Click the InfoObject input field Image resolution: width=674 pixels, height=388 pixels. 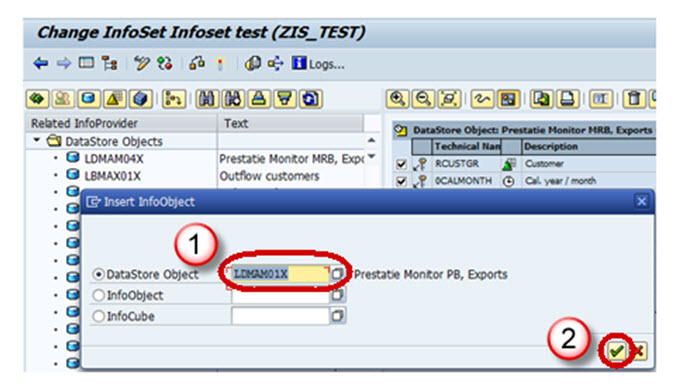[280, 295]
